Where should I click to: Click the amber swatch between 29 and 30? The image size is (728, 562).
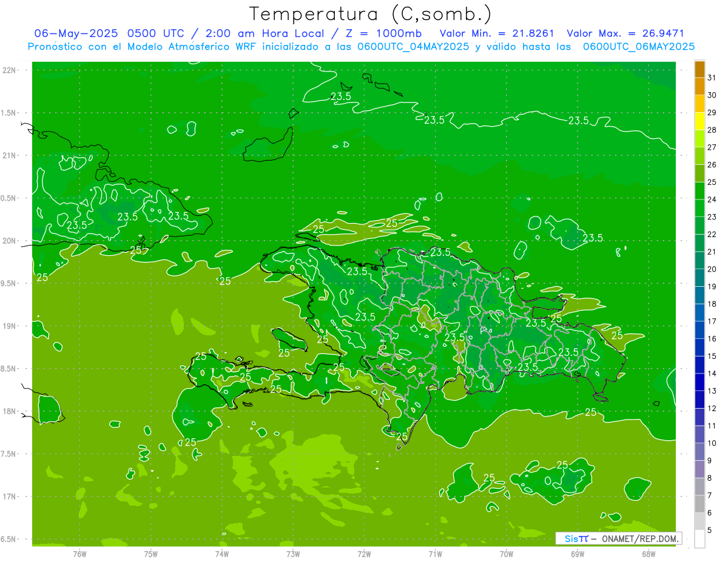699,104
